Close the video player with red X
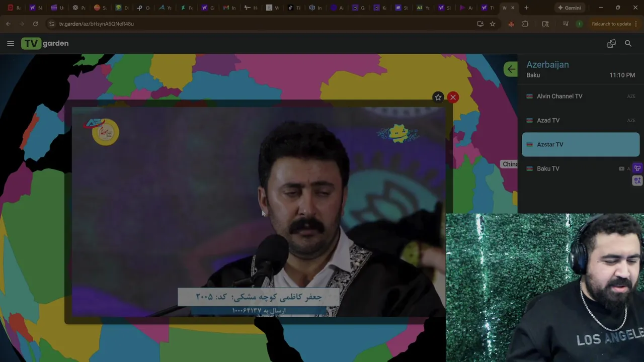Screen dimensions: 644x362 pyautogui.click(x=453, y=98)
